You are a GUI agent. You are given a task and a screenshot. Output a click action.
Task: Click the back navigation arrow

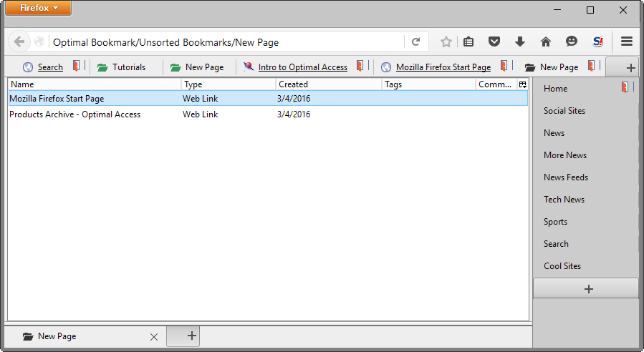click(19, 42)
